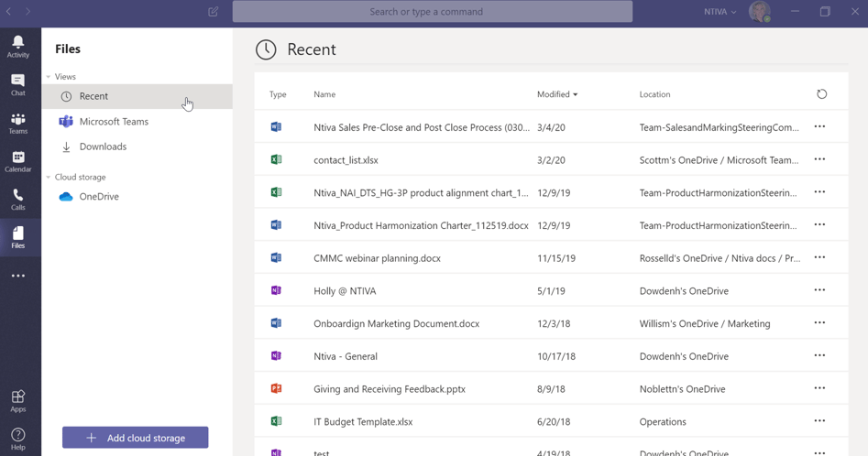Open Onboardign Marketing Document.docx
The width and height of the screenshot is (868, 456).
click(x=396, y=324)
